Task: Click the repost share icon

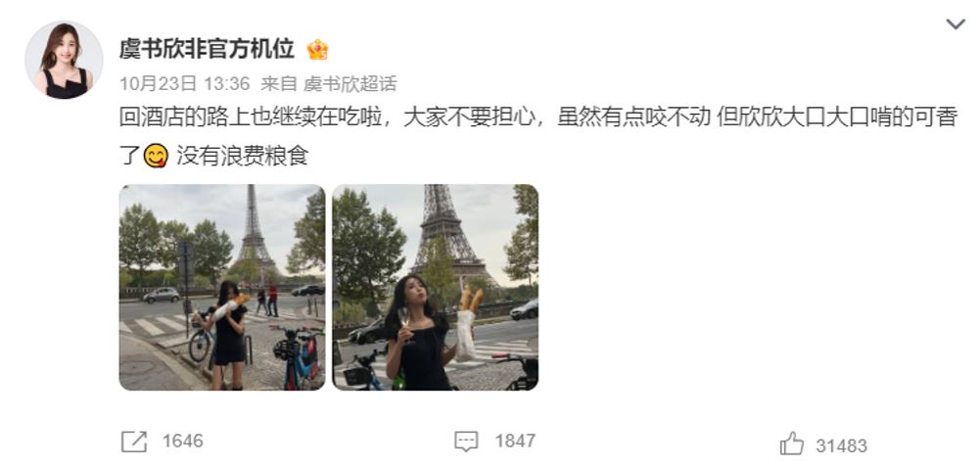Action: (x=133, y=442)
